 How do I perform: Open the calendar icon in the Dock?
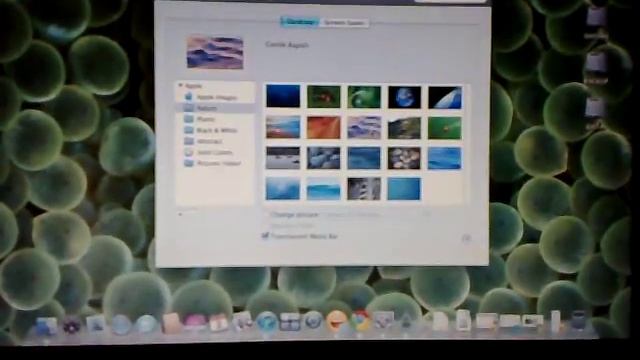coord(218,322)
